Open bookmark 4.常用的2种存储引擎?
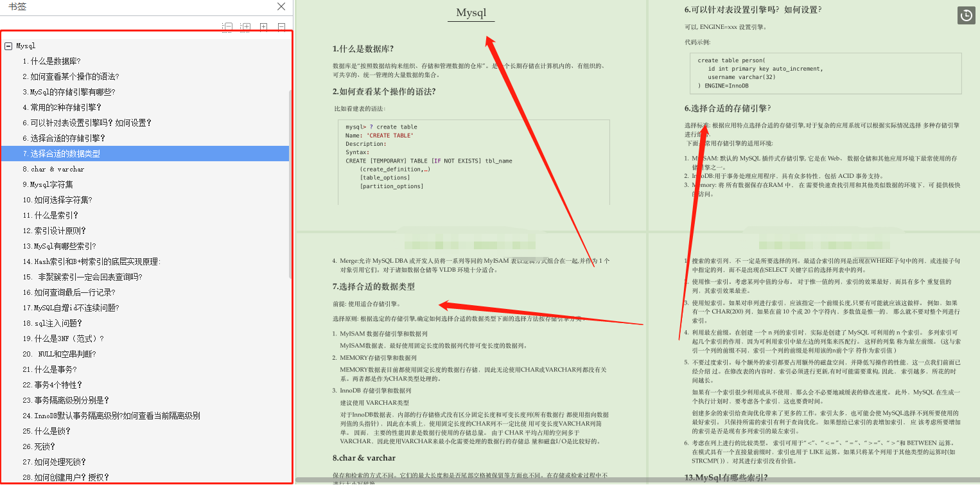 (x=62, y=107)
